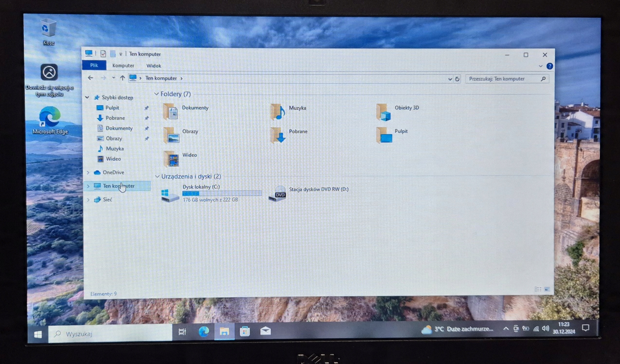The height and width of the screenshot is (364, 620).
Task: Collapse the Foldery (7) group
Action: point(156,94)
